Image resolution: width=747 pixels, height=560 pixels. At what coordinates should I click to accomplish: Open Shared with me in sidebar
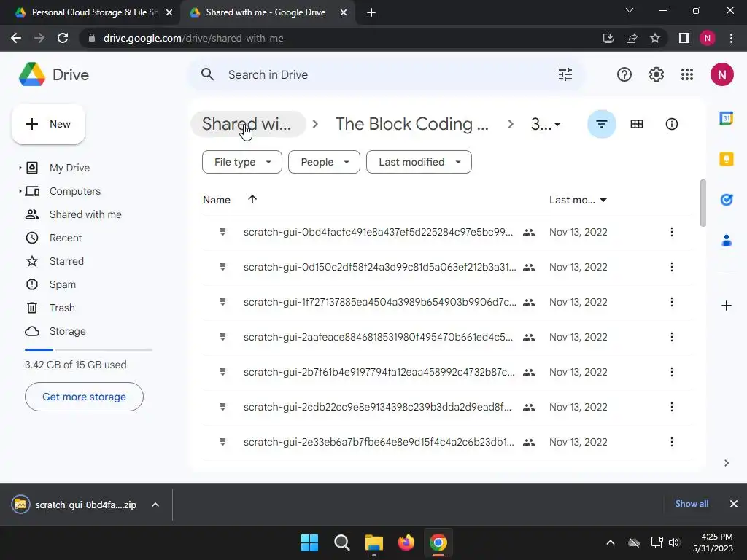tap(85, 214)
